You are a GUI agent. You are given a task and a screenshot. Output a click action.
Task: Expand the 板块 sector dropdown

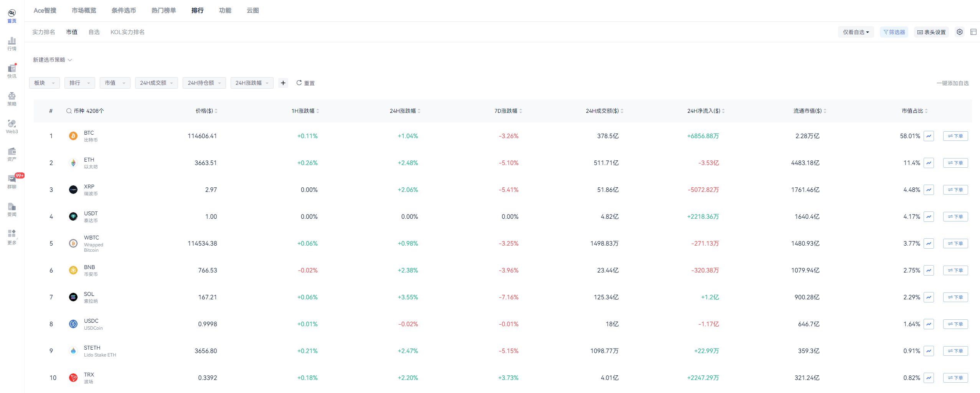[x=44, y=83]
